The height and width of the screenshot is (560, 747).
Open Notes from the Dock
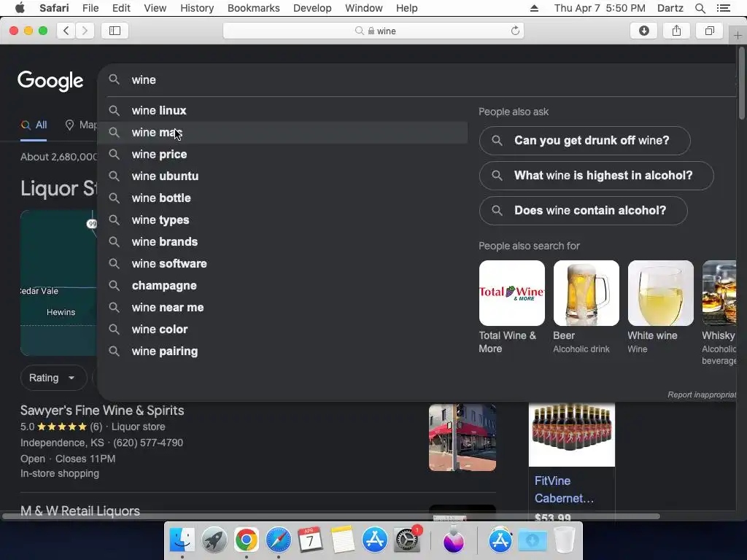tap(343, 540)
